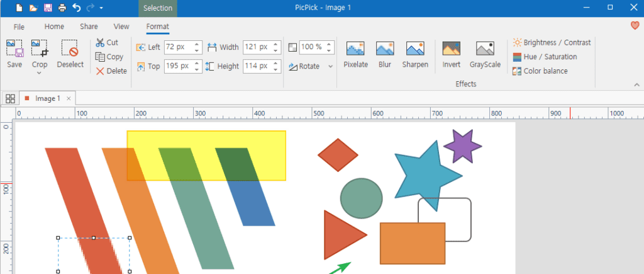Screen dimensions: 644x274
Task: Open the File menu
Action: [19, 26]
